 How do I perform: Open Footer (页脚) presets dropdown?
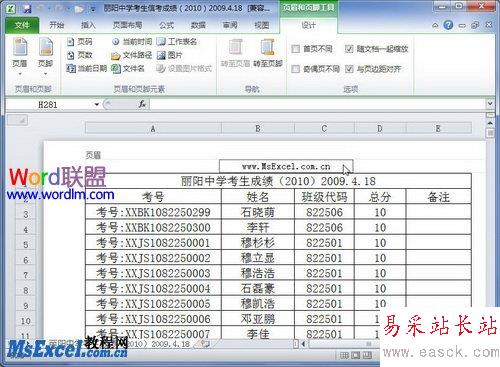45,57
